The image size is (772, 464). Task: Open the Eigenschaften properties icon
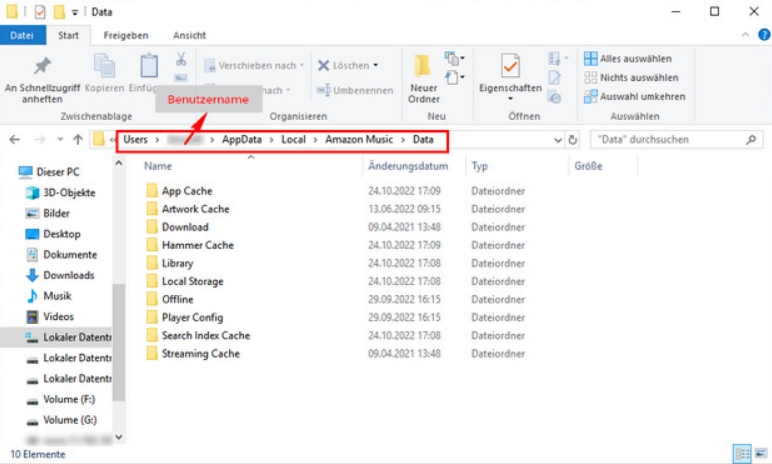point(510,68)
